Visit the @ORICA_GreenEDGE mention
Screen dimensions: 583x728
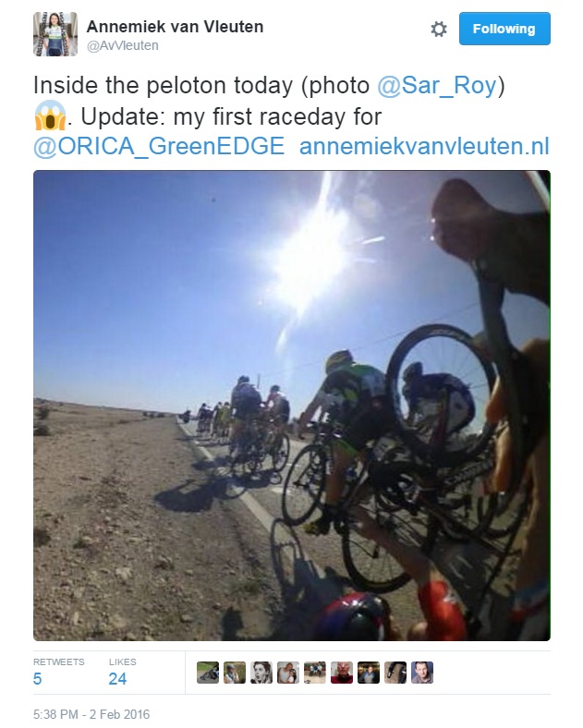[x=159, y=146]
